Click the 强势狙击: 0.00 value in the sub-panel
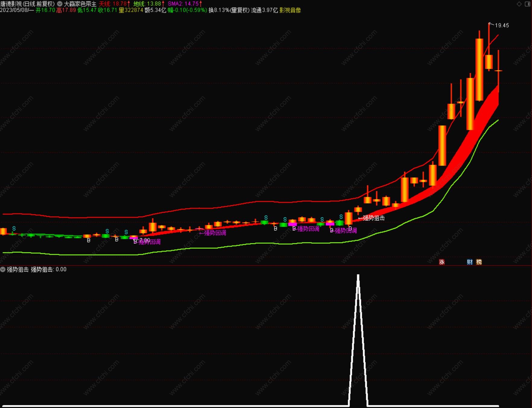Image resolution: width=532 pixels, height=408 pixels. [x=49, y=269]
